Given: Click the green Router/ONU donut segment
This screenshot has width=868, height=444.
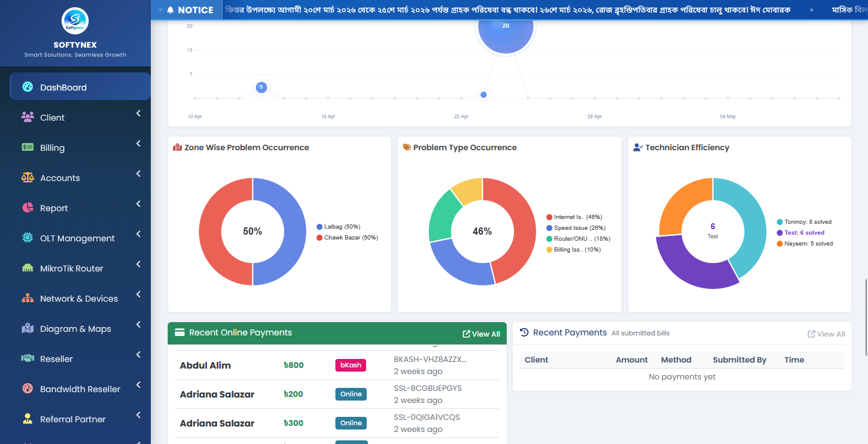Looking at the screenshot, I should click(x=440, y=218).
